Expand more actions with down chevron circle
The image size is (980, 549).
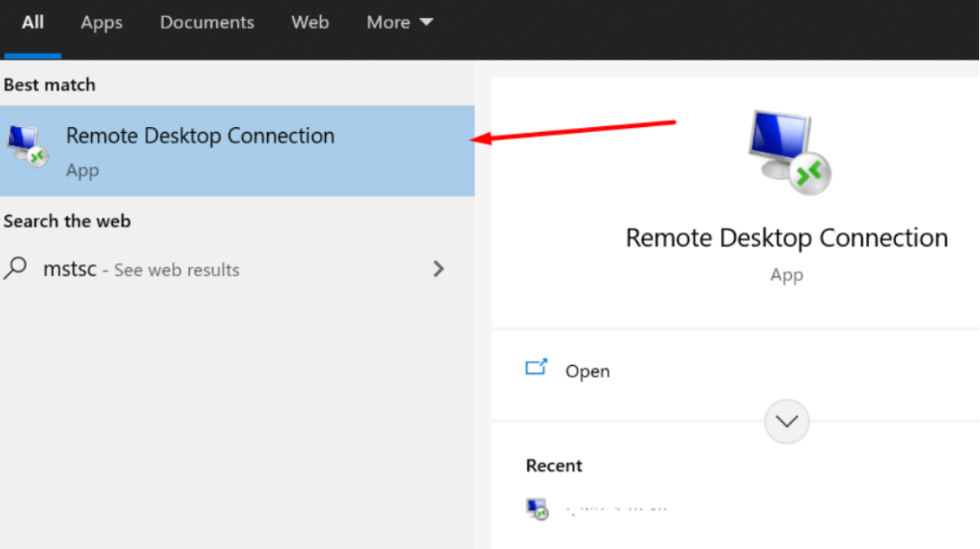click(x=786, y=421)
